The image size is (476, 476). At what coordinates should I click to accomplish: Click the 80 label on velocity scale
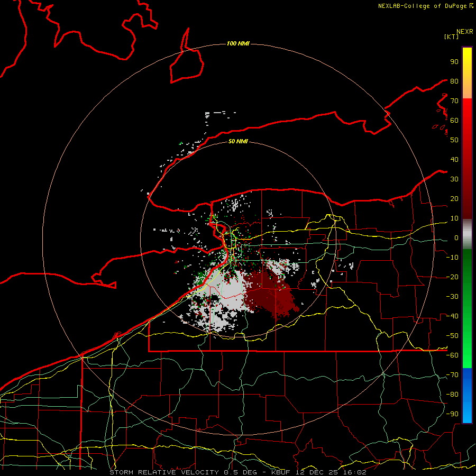(454, 81)
